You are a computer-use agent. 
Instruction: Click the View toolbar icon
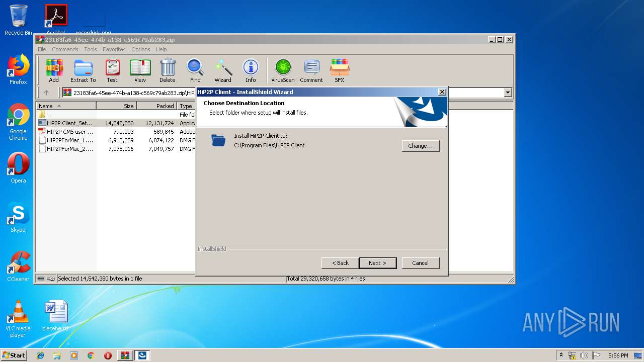140,70
